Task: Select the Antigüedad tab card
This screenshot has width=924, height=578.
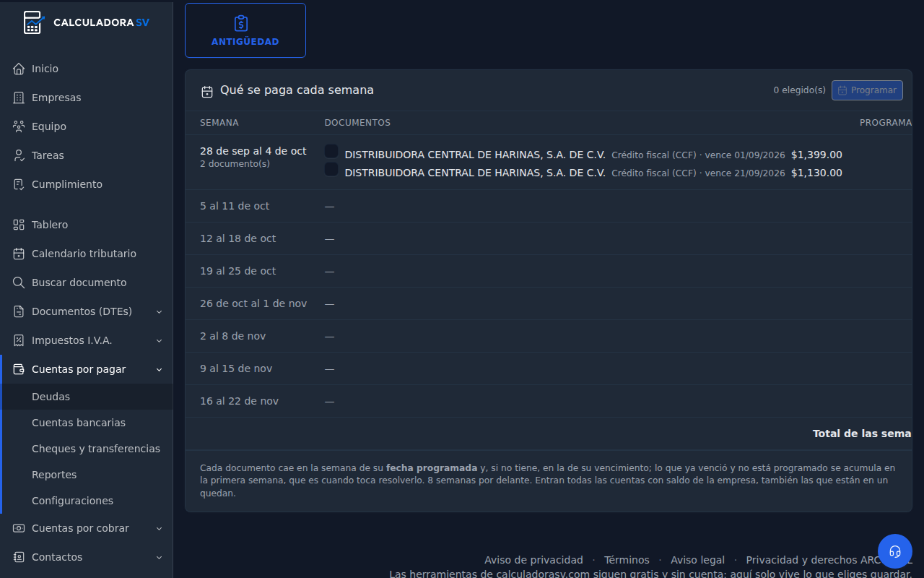Action: coord(245,30)
